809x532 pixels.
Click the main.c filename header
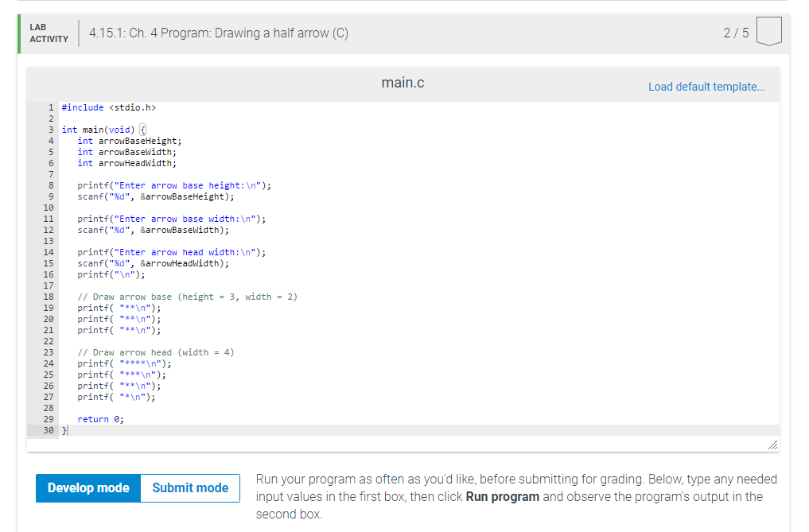pyautogui.click(x=403, y=82)
